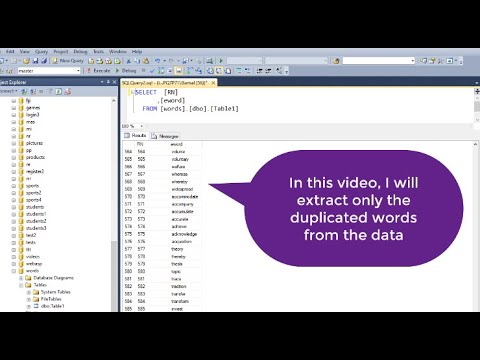This screenshot has height=360, width=480.
Task: Expand the System Tables folder
Action: tap(29, 292)
